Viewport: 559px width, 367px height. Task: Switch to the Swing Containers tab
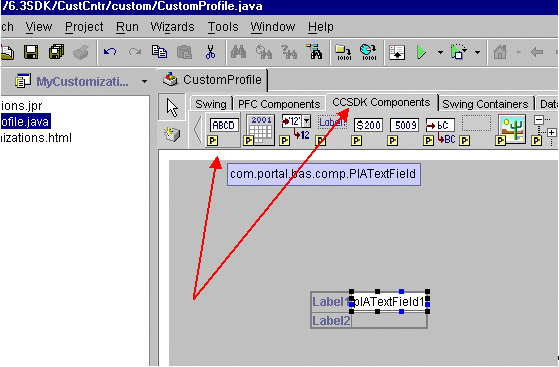pos(485,104)
